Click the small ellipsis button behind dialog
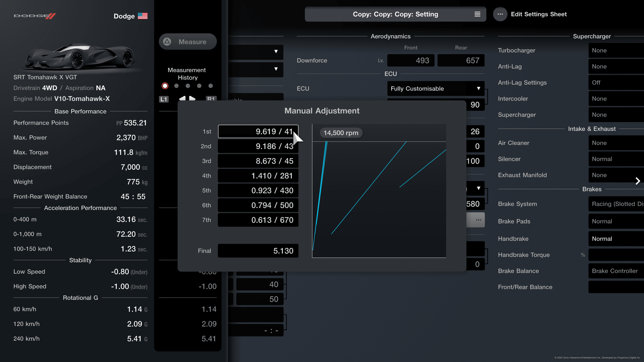The height and width of the screenshot is (362, 644). 478,220
